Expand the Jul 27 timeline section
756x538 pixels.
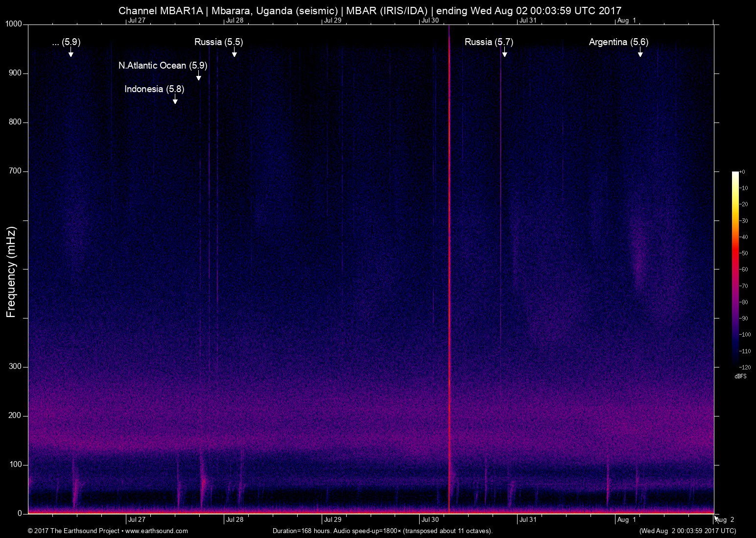point(138,520)
